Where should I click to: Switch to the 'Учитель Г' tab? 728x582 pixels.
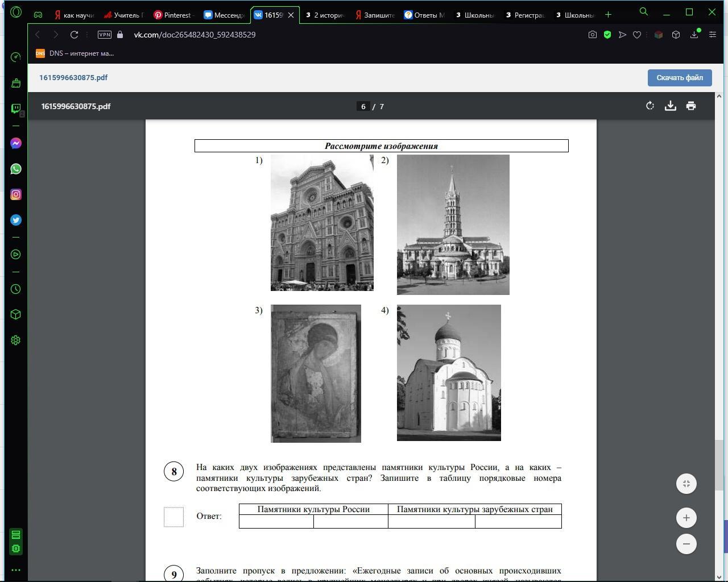(124, 15)
